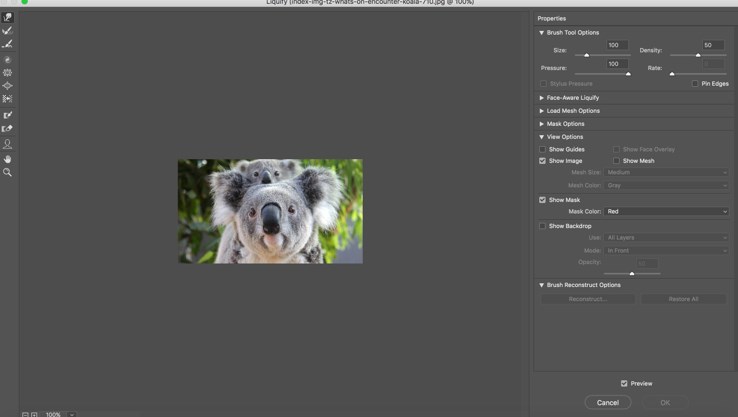Enable Show Mesh
Viewport: 738px width, 417px height.
click(x=616, y=161)
